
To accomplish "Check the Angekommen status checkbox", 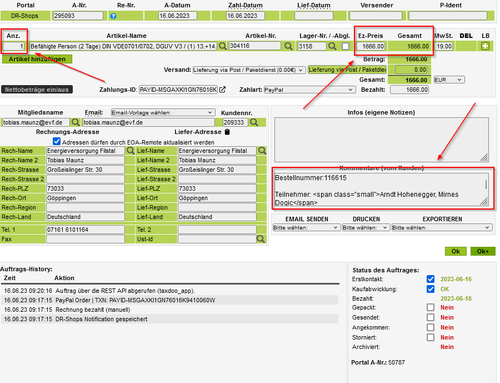I will tap(430, 327).
